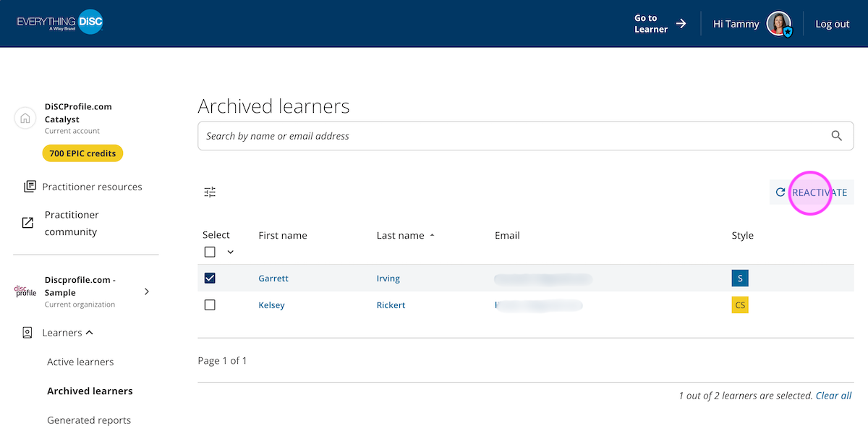This screenshot has width=868, height=434.
Task: Click the blue S style badge
Action: click(740, 278)
